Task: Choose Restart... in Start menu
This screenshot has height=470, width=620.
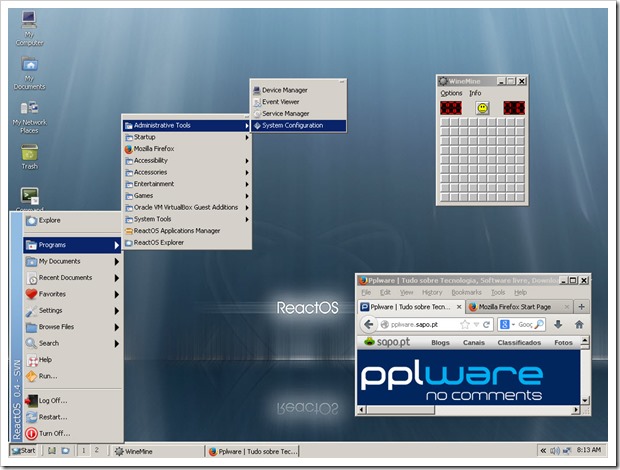Action: pyautogui.click(x=73, y=417)
